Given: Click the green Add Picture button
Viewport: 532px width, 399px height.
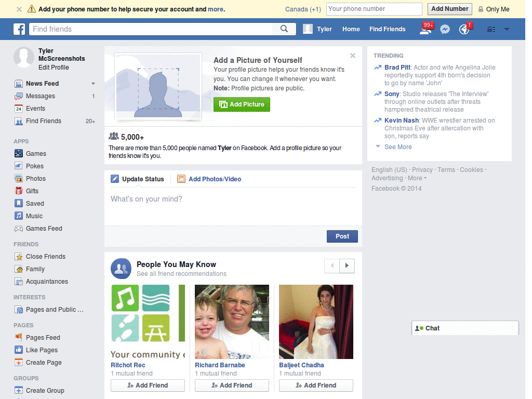Looking at the screenshot, I should [x=242, y=104].
